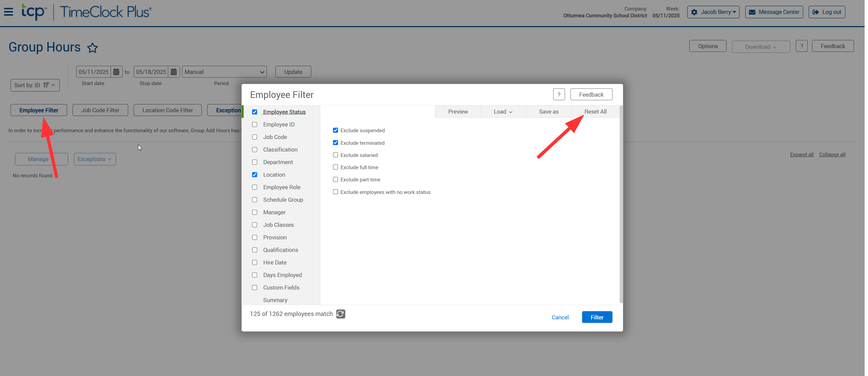The image size is (868, 376).
Task: Select the Summary filter section
Action: tap(275, 300)
